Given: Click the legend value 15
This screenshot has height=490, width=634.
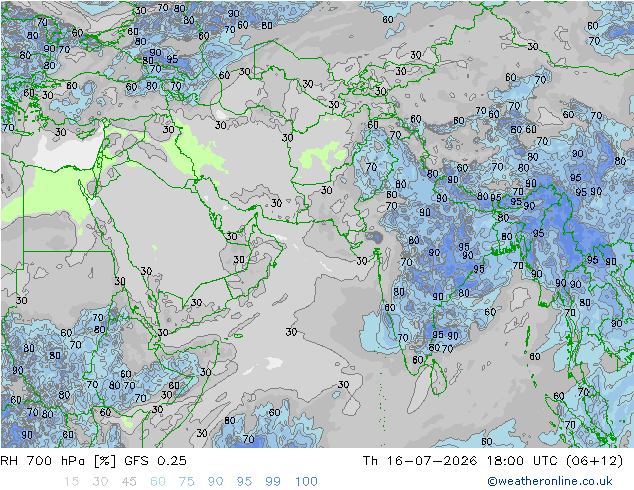Looking at the screenshot, I should [71, 482].
